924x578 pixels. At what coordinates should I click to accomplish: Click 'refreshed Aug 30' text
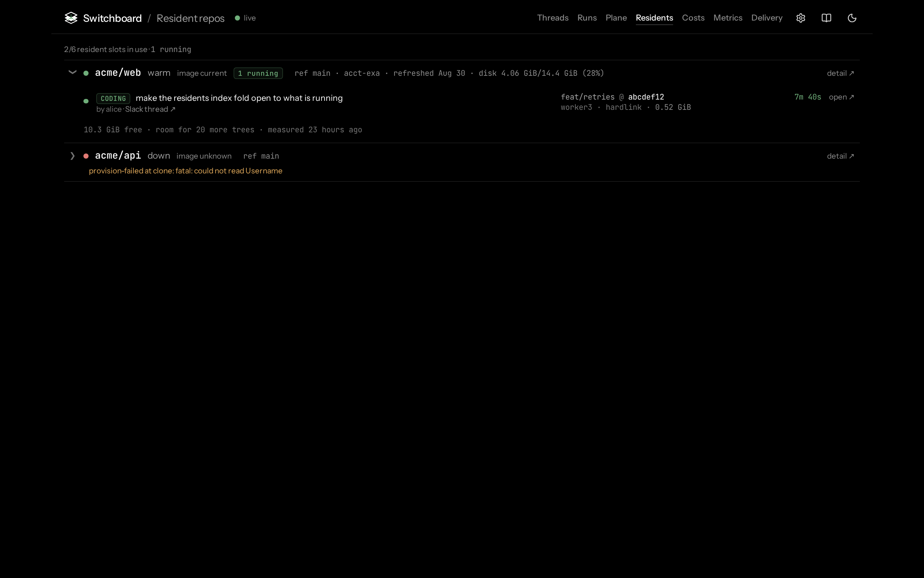(429, 73)
